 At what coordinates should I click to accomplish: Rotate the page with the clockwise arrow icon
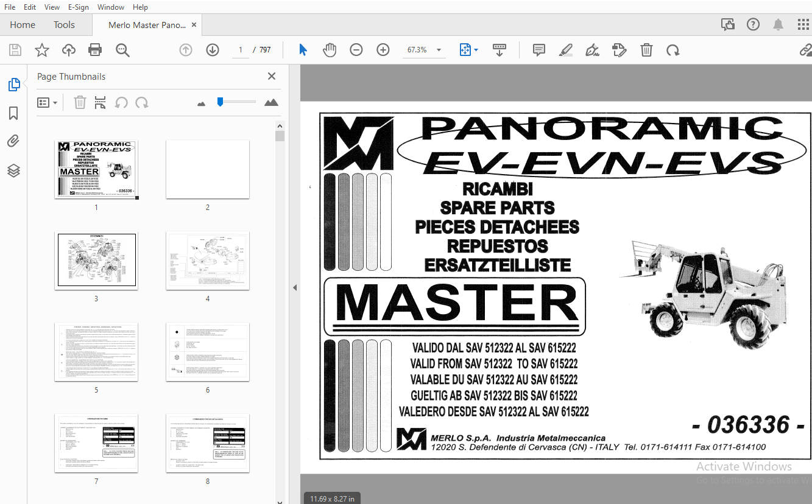pyautogui.click(x=673, y=50)
